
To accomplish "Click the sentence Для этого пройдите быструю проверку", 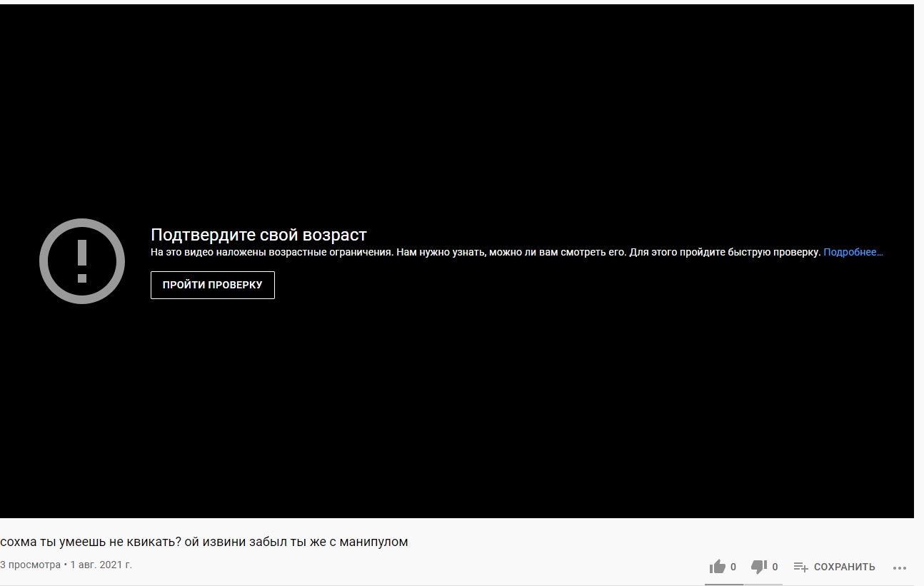I will (x=724, y=252).
